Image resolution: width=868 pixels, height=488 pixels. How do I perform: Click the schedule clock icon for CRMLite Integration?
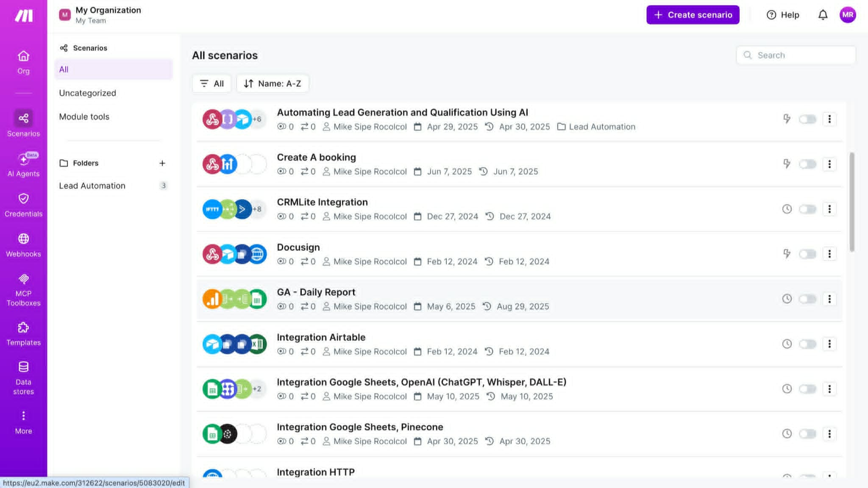tap(787, 209)
